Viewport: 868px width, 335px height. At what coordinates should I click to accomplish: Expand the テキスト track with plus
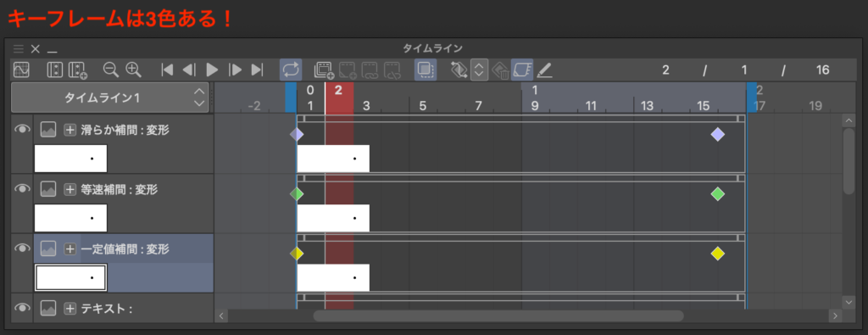click(x=70, y=309)
